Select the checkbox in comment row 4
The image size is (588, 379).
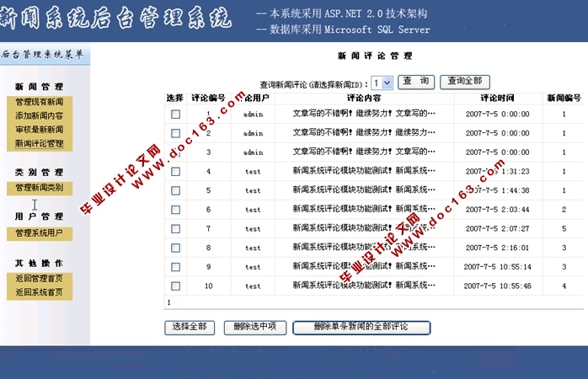[175, 172]
